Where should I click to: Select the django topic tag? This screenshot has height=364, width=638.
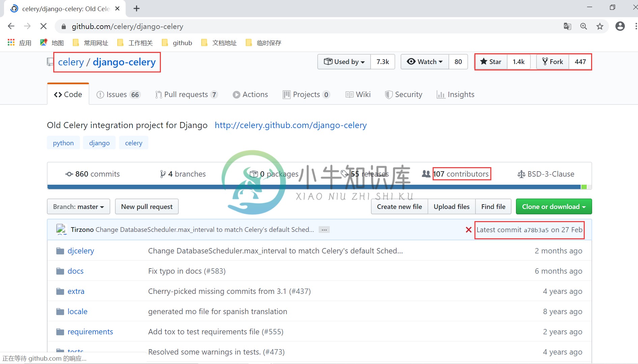click(x=99, y=143)
